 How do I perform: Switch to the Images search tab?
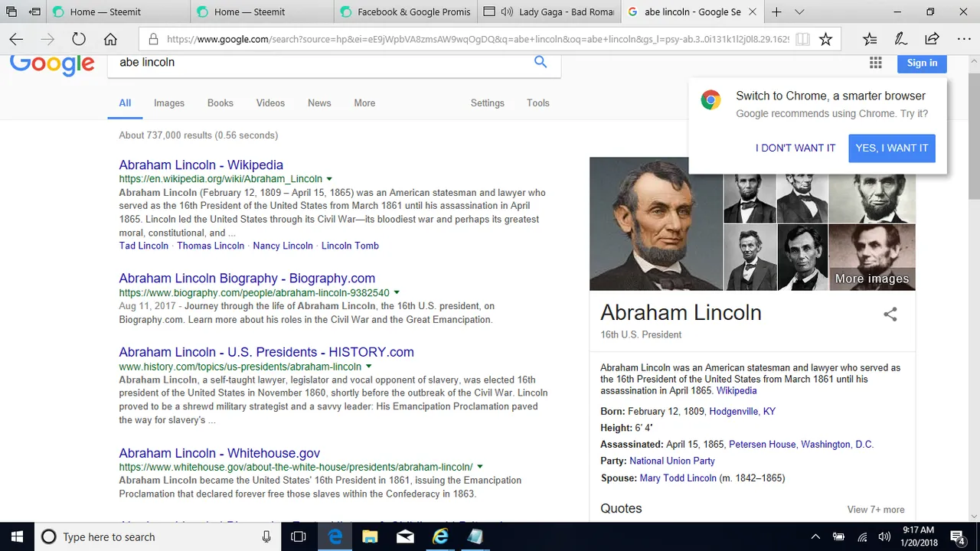pyautogui.click(x=169, y=103)
